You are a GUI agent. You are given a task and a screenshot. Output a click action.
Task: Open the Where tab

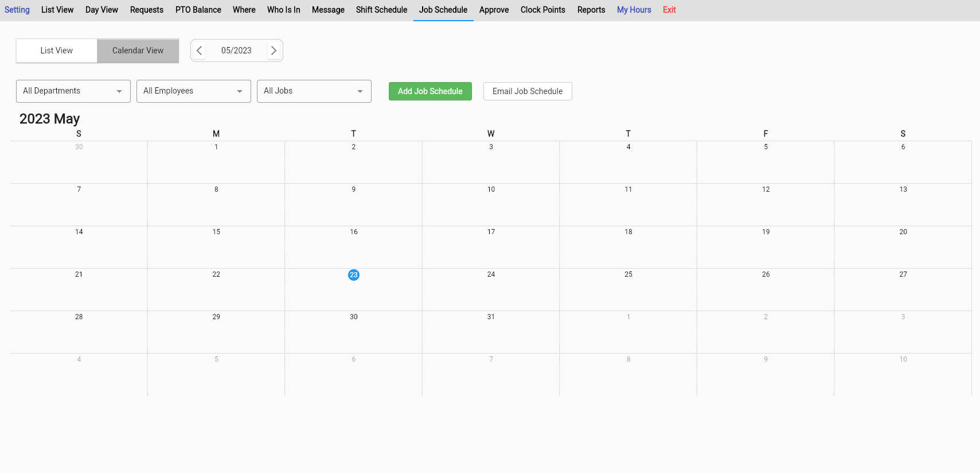(244, 10)
